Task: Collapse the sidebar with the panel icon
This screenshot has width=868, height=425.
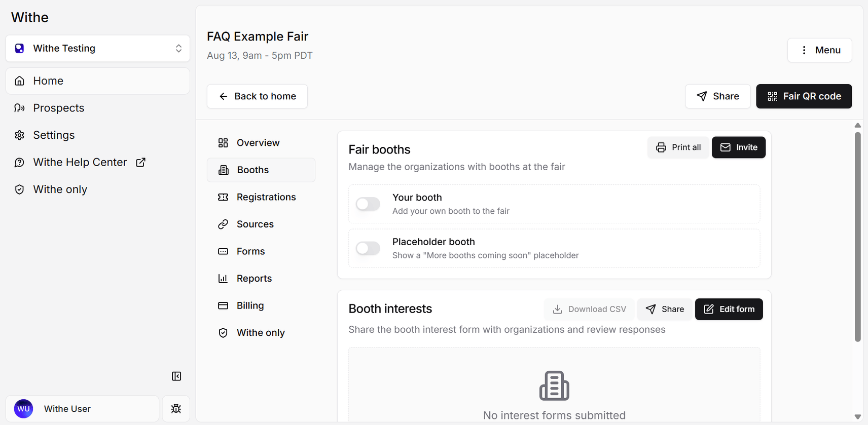Action: pos(176,376)
